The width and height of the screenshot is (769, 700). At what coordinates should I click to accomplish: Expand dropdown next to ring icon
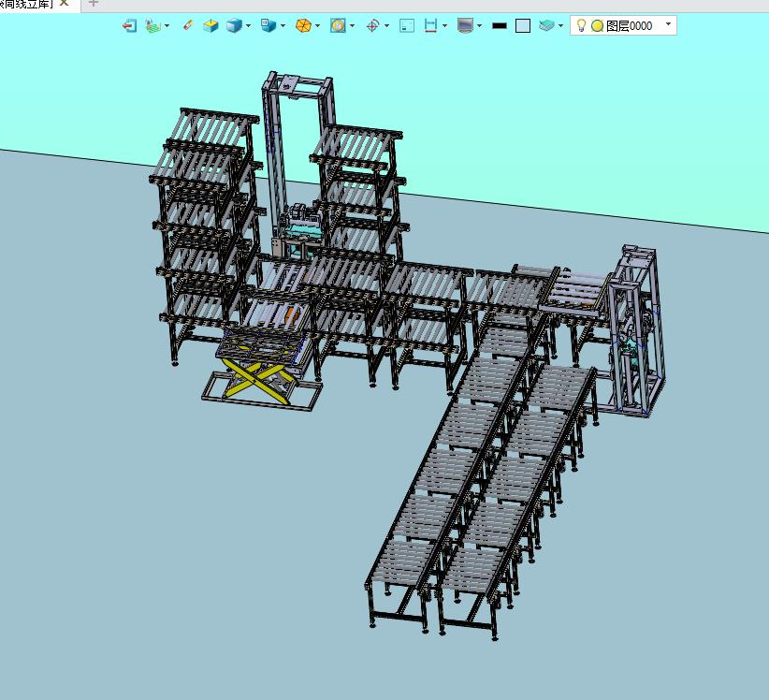click(352, 25)
